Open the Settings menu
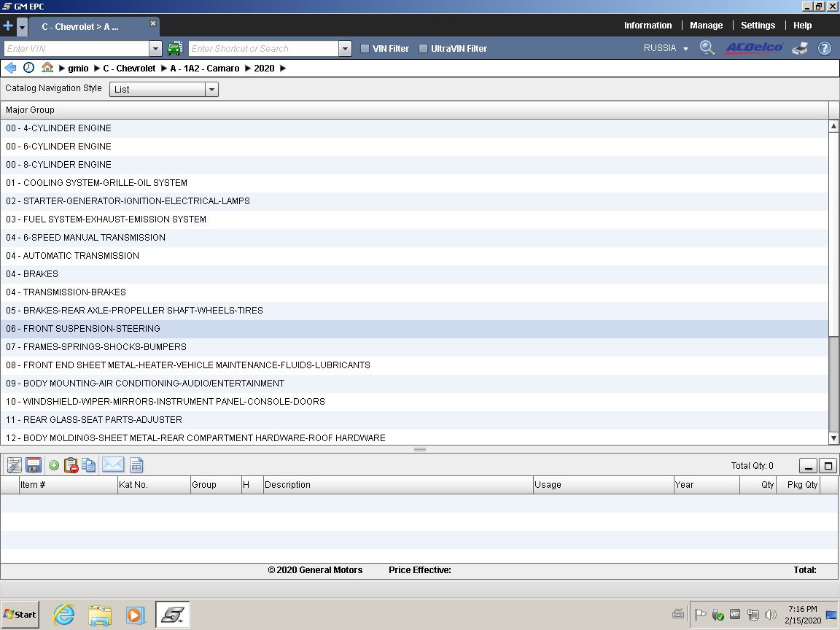The height and width of the screenshot is (630, 840). point(758,26)
